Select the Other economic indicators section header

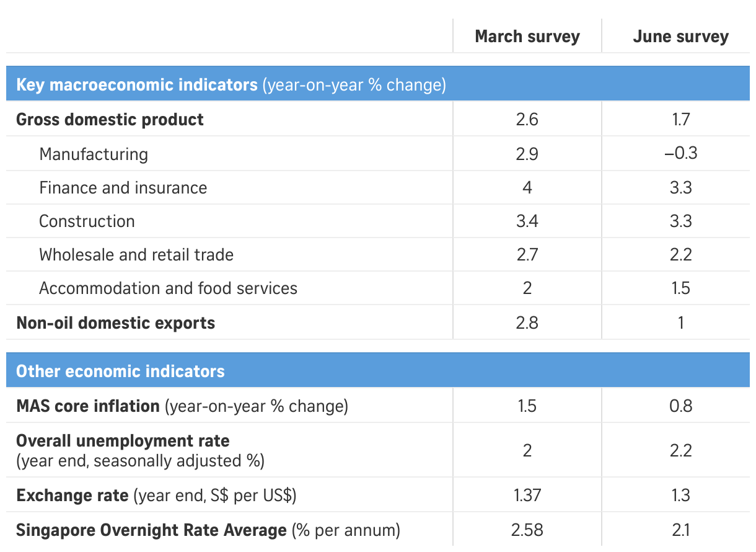pyautogui.click(x=120, y=372)
